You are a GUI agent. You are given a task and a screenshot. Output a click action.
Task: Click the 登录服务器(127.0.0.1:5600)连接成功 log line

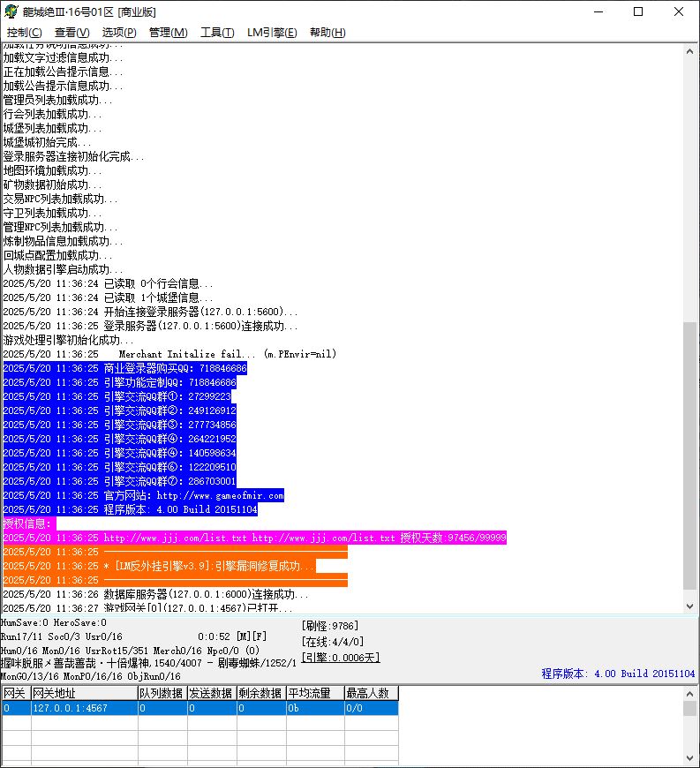pyautogui.click(x=150, y=326)
